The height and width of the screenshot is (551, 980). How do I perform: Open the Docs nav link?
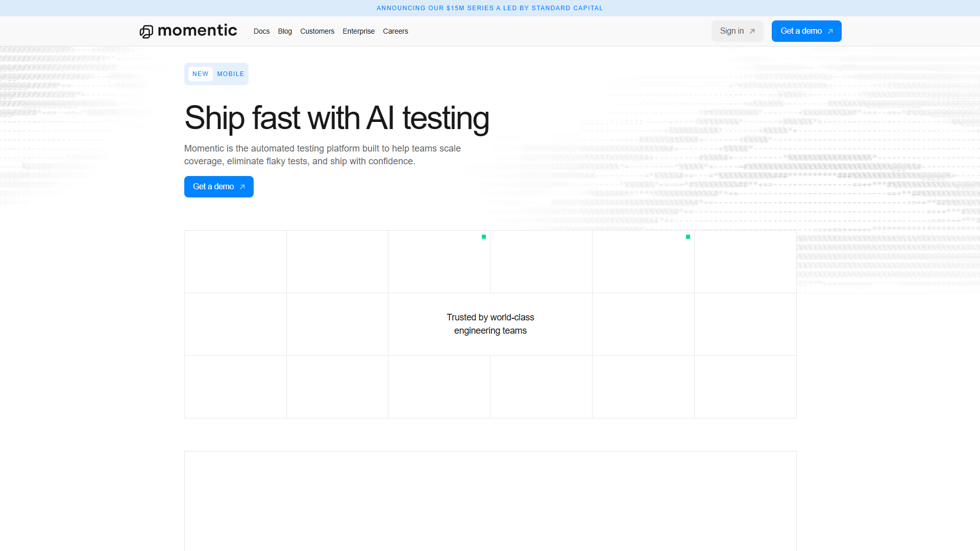pos(261,31)
